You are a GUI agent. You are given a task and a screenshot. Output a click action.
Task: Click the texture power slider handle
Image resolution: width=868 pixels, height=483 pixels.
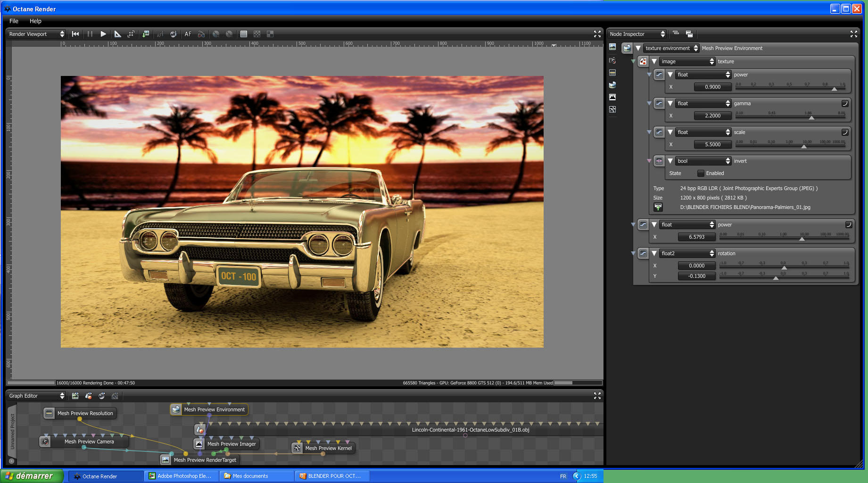pyautogui.click(x=834, y=89)
